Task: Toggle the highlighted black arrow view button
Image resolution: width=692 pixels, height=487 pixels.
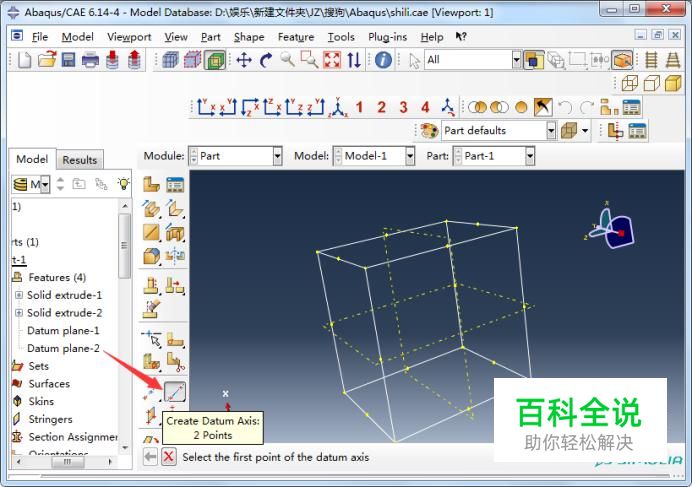Action: coord(542,107)
